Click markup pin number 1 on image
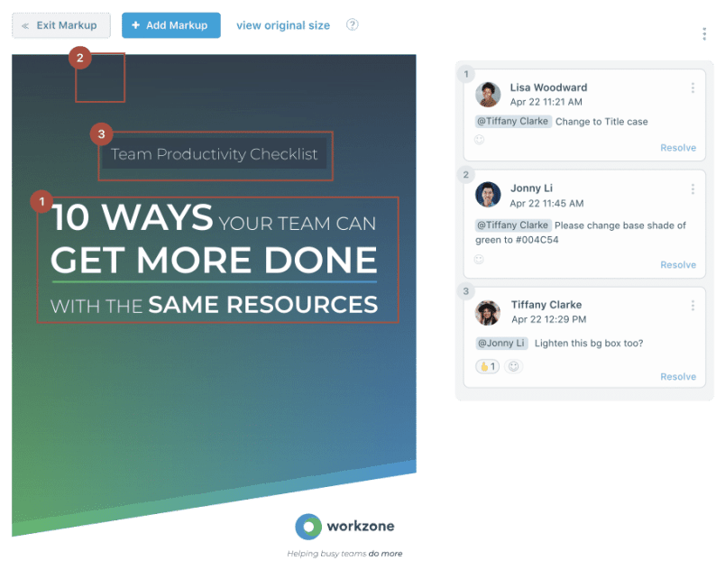 point(41,201)
